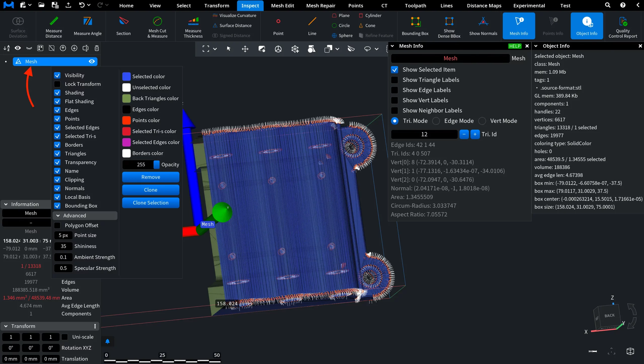The width and height of the screenshot is (644, 364).
Task: Click the Visualize Curvature option
Action: click(x=234, y=15)
